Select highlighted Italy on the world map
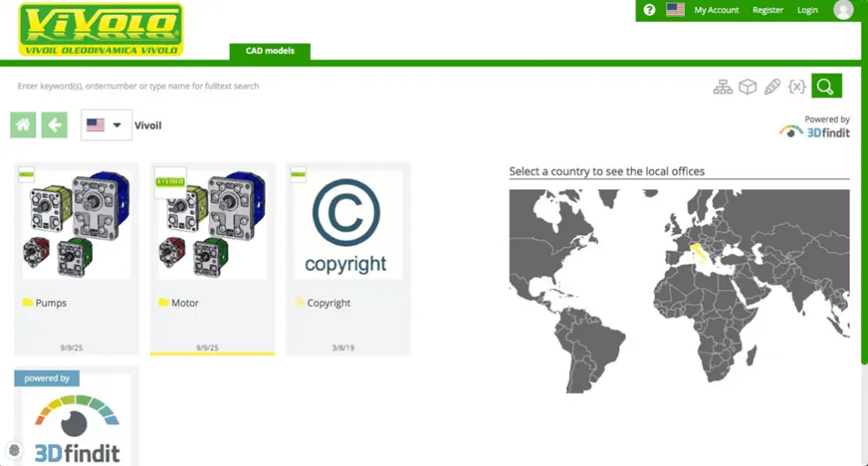The image size is (868, 466). pyautogui.click(x=696, y=255)
